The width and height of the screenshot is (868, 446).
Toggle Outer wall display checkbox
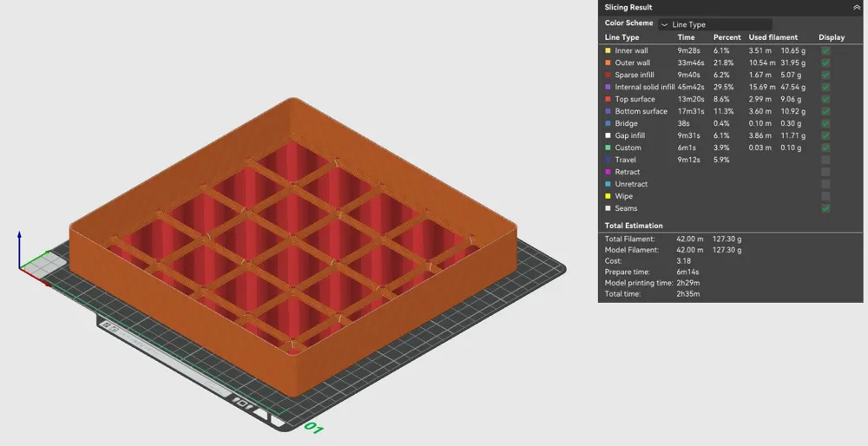(x=825, y=62)
